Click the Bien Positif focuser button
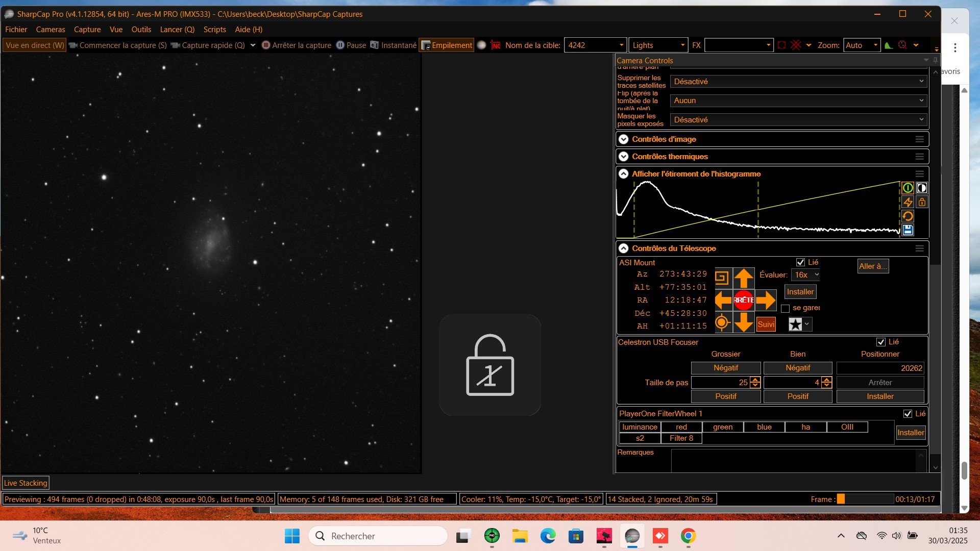 (798, 396)
